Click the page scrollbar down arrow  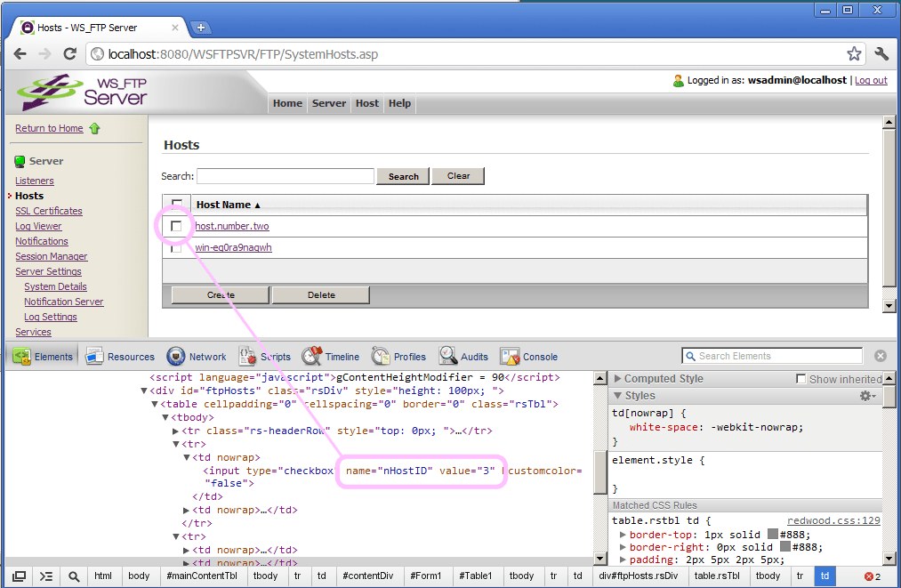click(x=889, y=305)
